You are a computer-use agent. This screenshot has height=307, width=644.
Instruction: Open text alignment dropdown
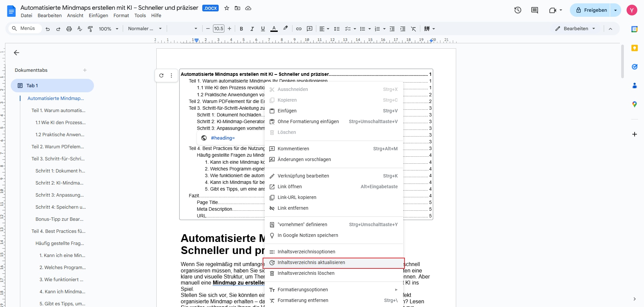(x=324, y=29)
